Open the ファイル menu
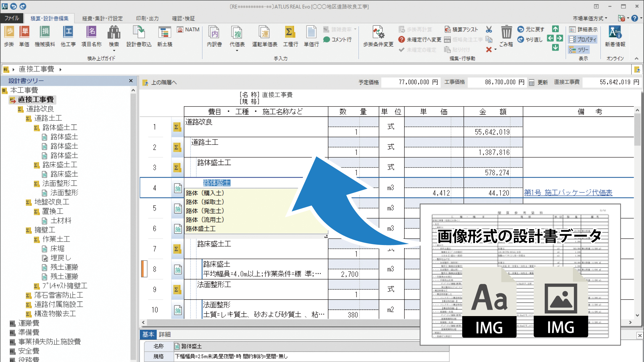Screen dimensions: 644x362 tap(12, 18)
